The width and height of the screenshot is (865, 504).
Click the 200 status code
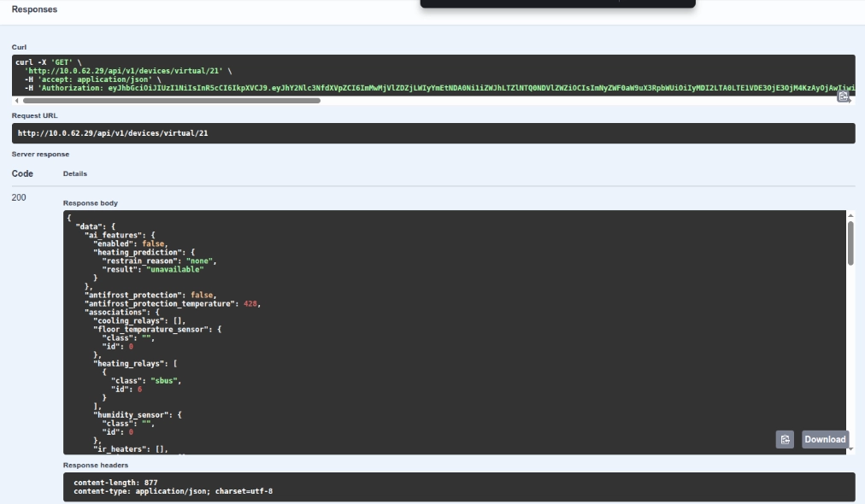(19, 197)
